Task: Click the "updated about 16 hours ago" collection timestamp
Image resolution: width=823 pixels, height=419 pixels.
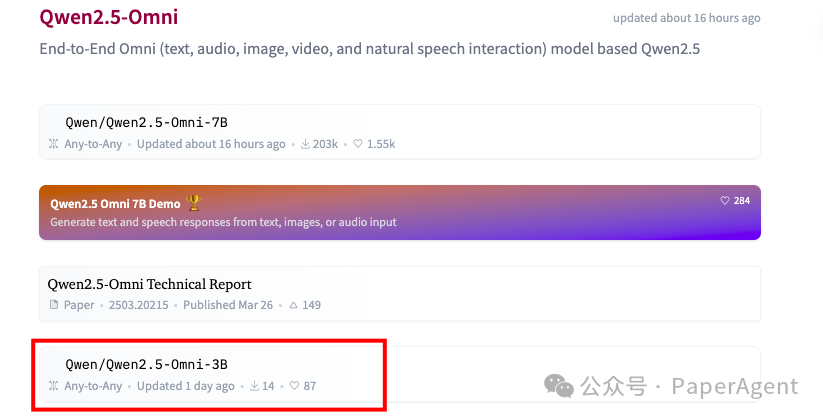Action: (x=686, y=18)
